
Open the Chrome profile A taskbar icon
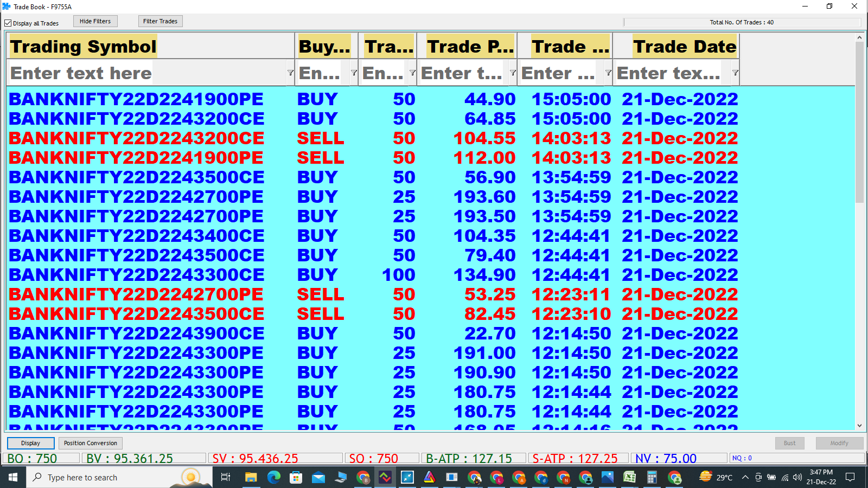pos(519,477)
